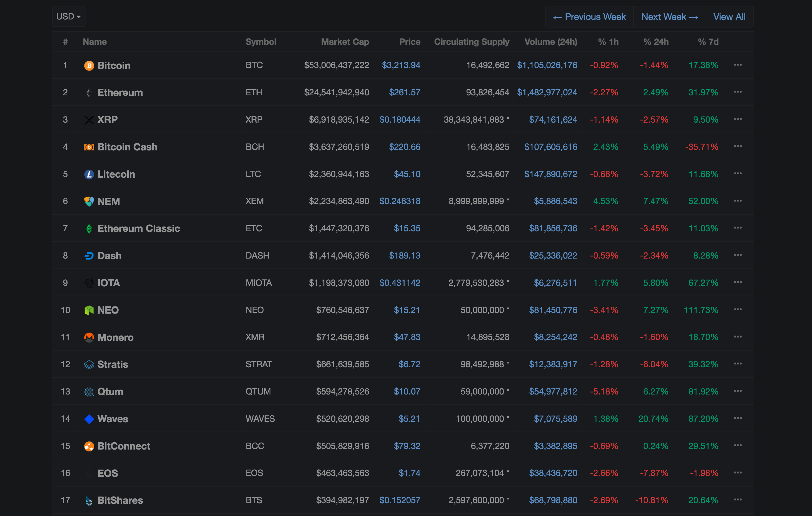Viewport: 812px width, 516px height.
Task: Click Litecoin volume $147,890,672
Action: click(551, 174)
